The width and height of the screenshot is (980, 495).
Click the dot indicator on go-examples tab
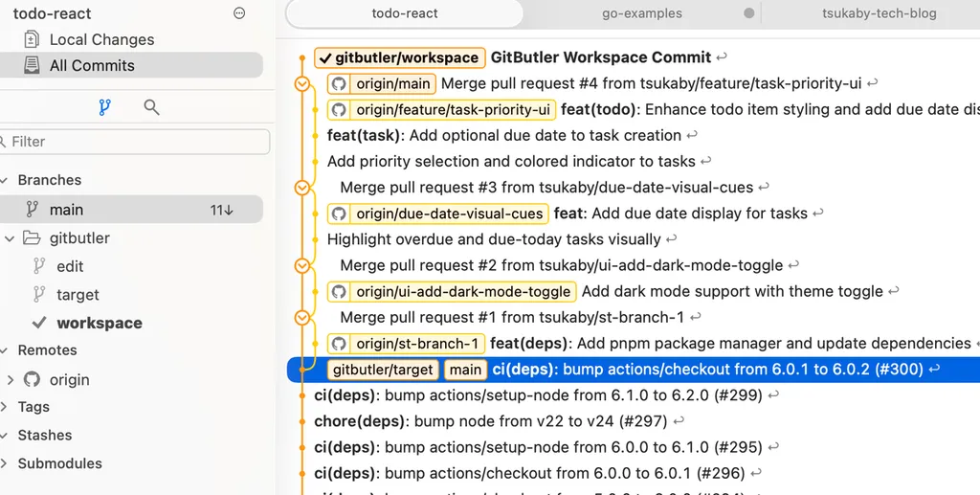coord(748,13)
